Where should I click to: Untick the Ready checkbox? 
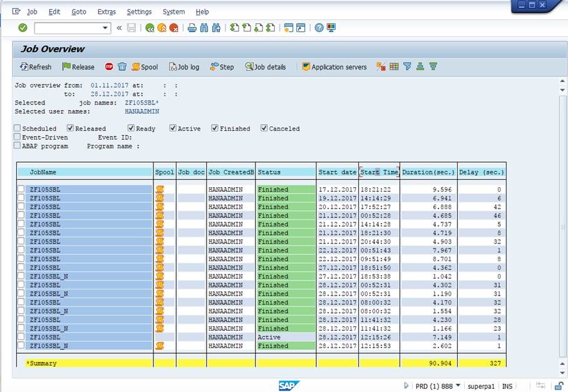coord(131,128)
